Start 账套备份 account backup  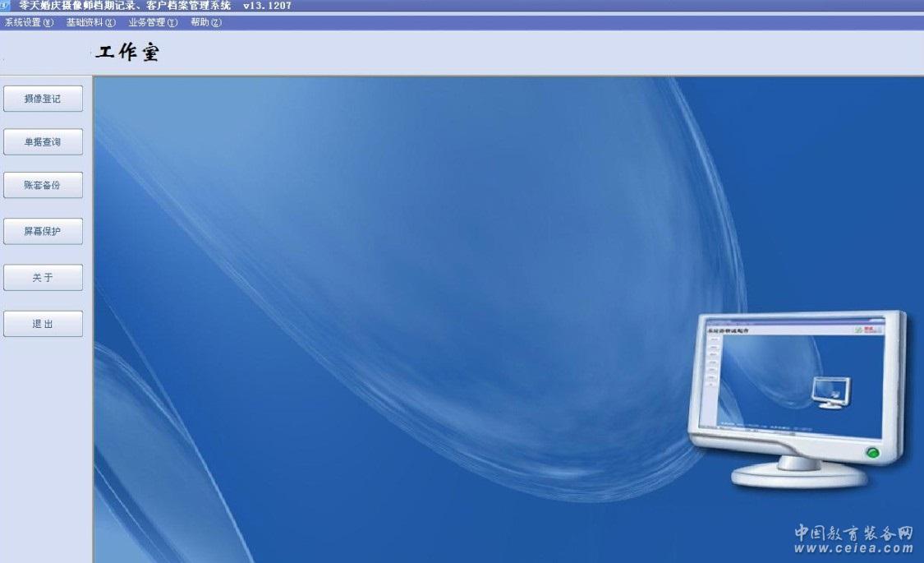(43, 186)
